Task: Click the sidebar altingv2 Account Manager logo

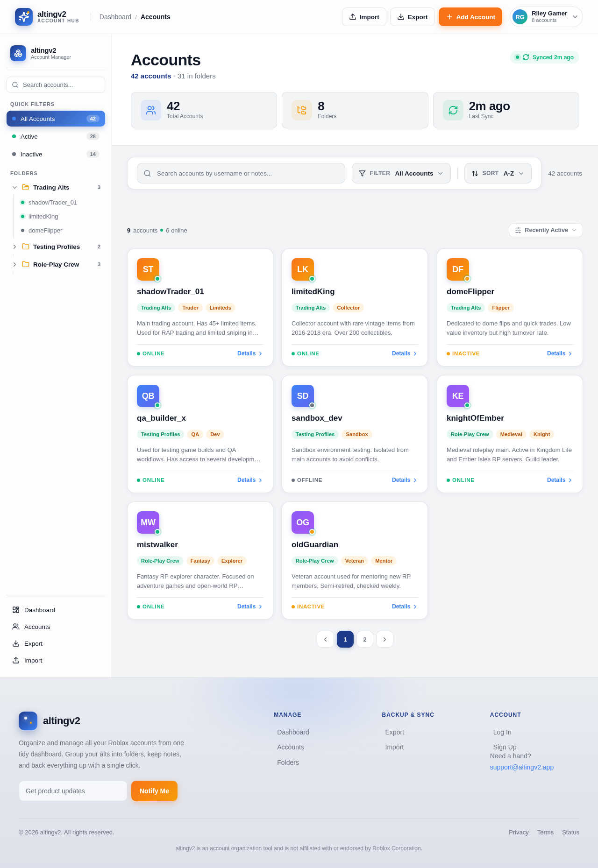Action: coord(18,53)
